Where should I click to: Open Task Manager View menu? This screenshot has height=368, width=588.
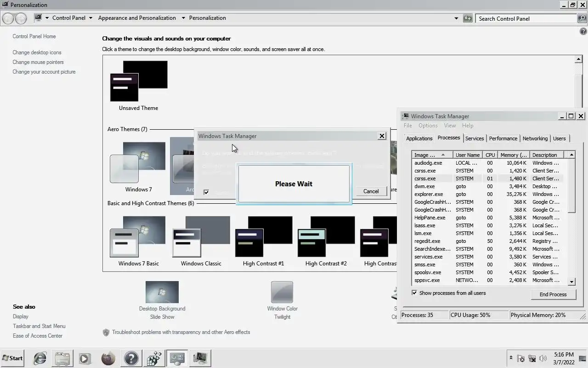pyautogui.click(x=450, y=126)
